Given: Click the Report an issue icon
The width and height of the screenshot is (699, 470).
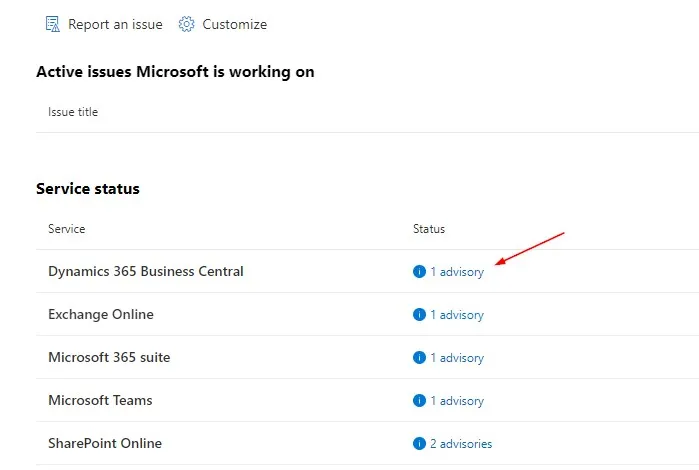Looking at the screenshot, I should pyautogui.click(x=53, y=24).
